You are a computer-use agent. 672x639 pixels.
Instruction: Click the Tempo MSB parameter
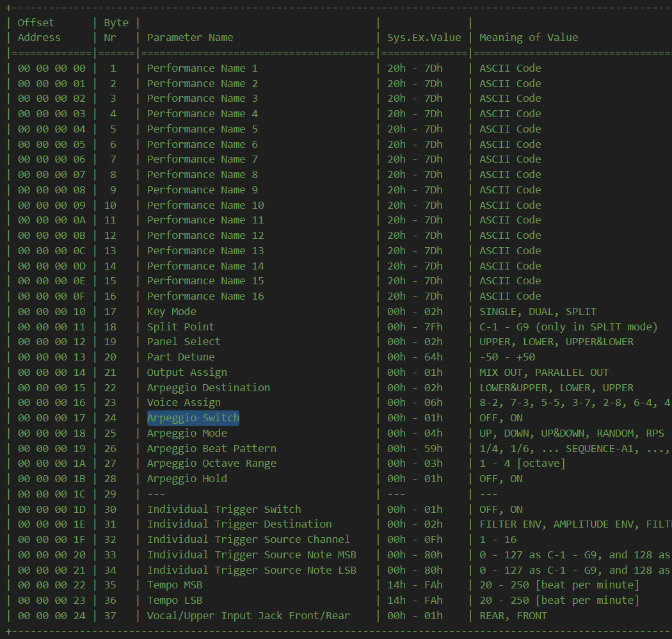click(x=175, y=585)
